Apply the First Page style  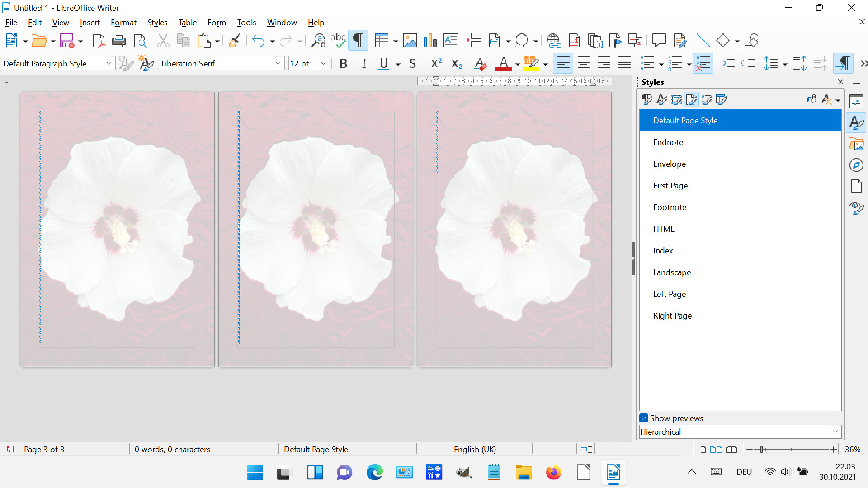tap(670, 185)
